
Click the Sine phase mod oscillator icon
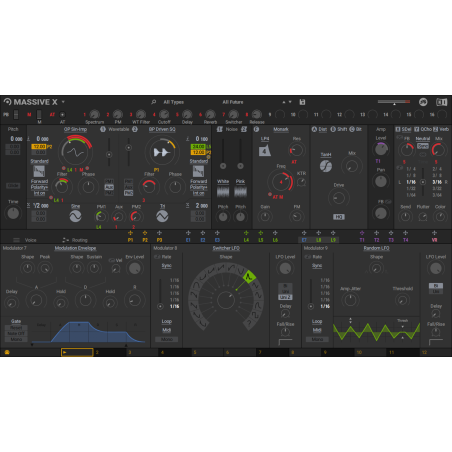click(x=75, y=216)
